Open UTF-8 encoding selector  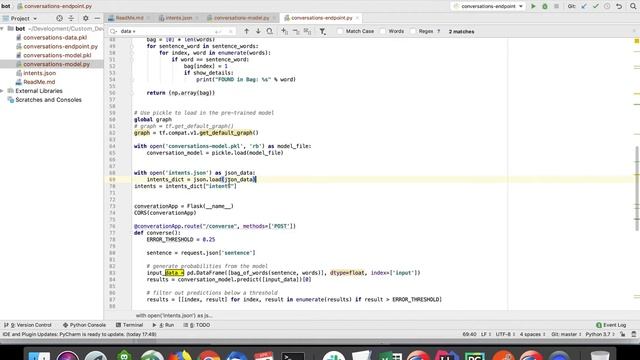tap(505, 334)
